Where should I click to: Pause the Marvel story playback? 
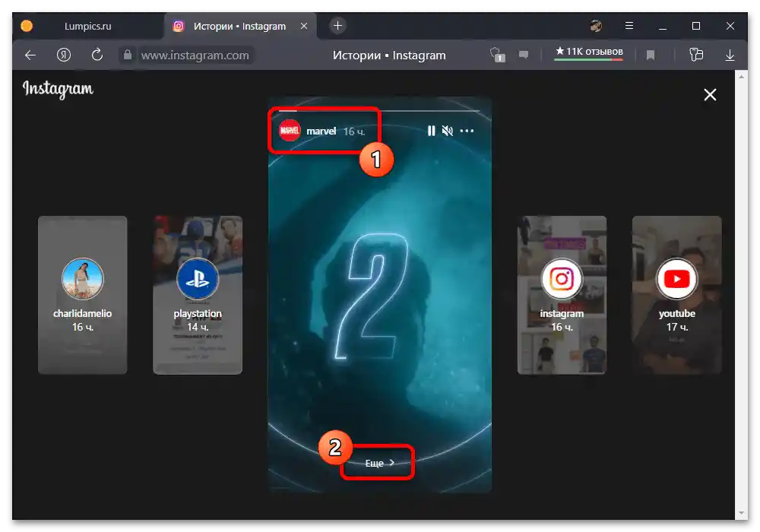(431, 131)
